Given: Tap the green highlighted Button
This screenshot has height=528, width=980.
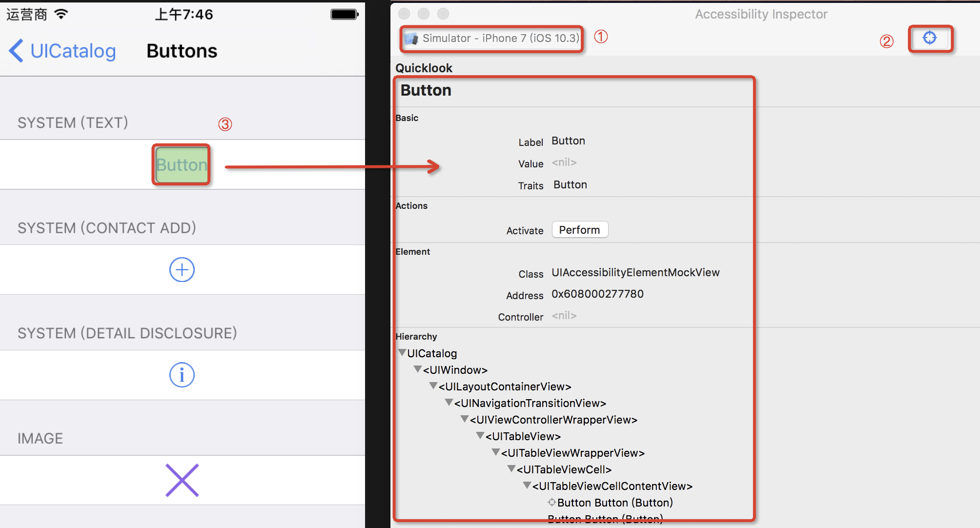Looking at the screenshot, I should (182, 165).
